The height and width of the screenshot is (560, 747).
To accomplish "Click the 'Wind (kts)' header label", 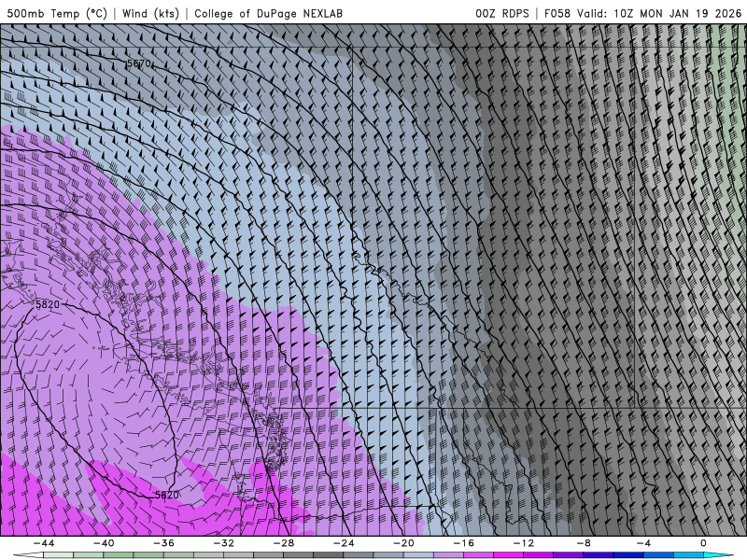I will [x=150, y=13].
